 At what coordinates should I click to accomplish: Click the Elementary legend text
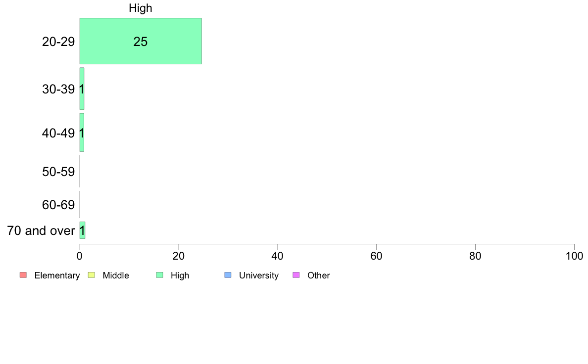pyautogui.click(x=57, y=275)
